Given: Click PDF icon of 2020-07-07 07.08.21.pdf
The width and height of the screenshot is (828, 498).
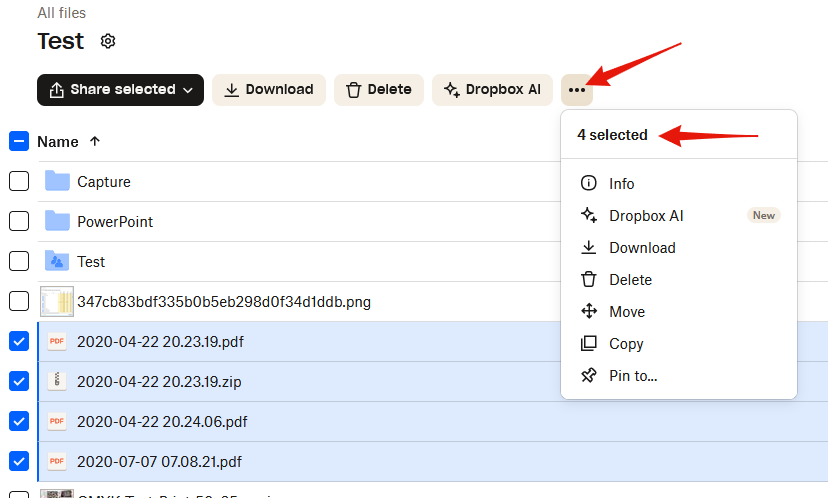Looking at the screenshot, I should pyautogui.click(x=57, y=461).
